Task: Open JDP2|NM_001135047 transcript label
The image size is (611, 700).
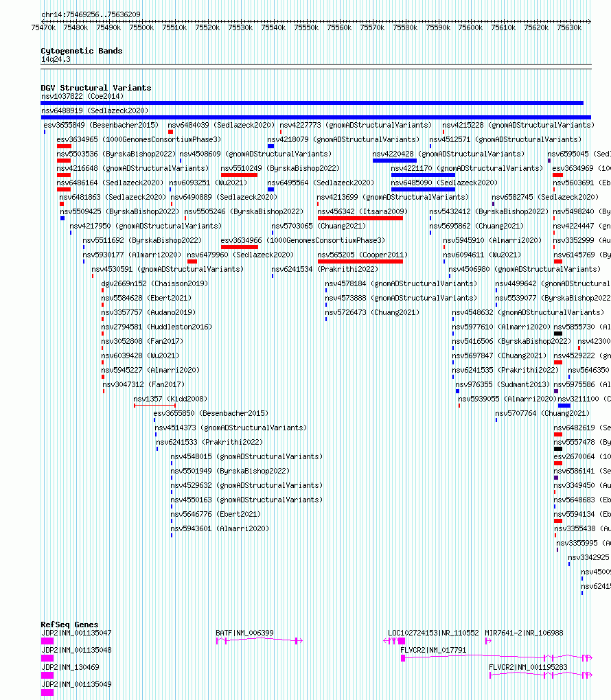Action: point(76,633)
